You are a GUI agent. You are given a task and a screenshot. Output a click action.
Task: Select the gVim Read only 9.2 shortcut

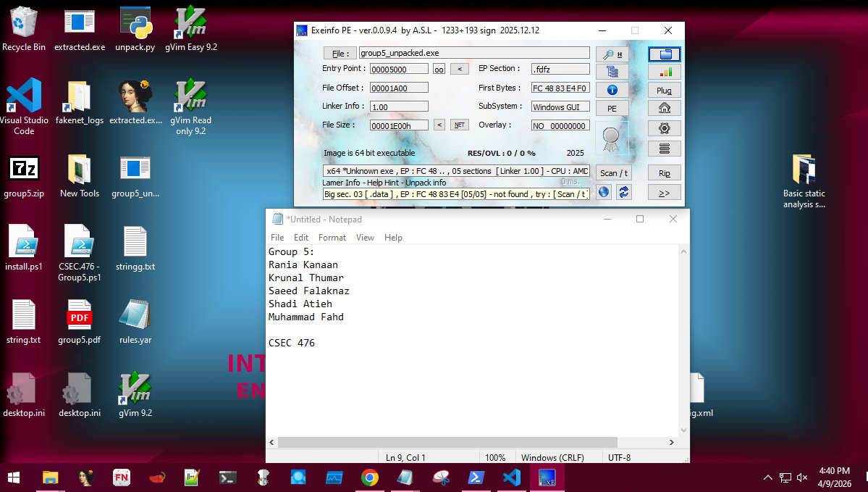(x=191, y=106)
